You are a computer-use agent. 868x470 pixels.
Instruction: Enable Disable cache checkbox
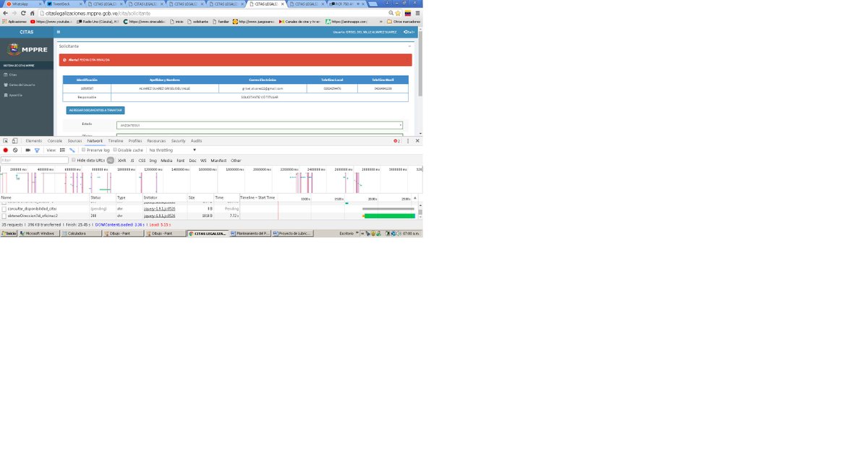point(115,150)
